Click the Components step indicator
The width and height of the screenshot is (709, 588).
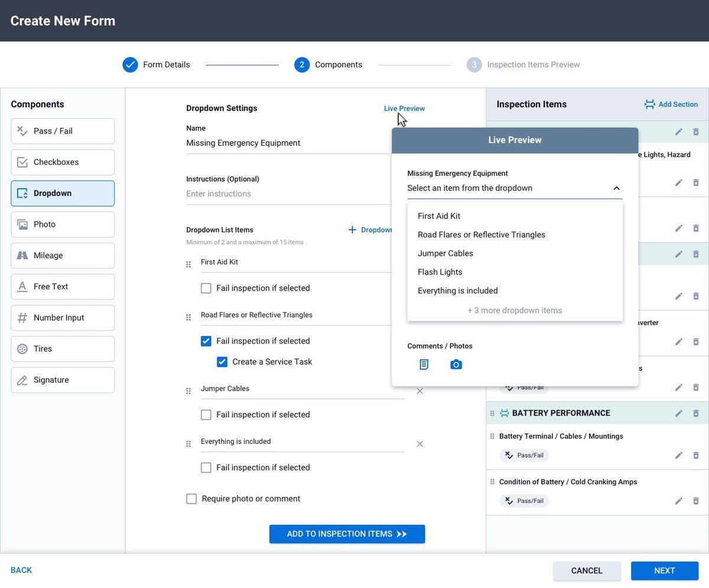click(303, 64)
